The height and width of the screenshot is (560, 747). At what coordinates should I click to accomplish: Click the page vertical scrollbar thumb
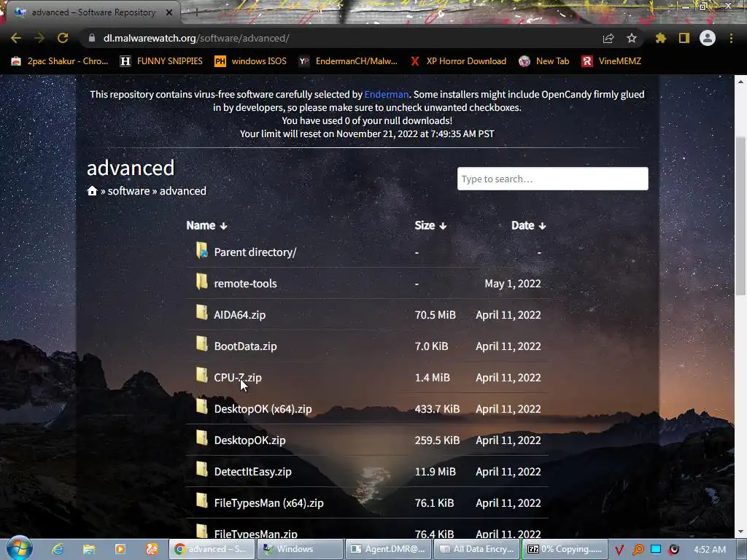[x=740, y=216]
